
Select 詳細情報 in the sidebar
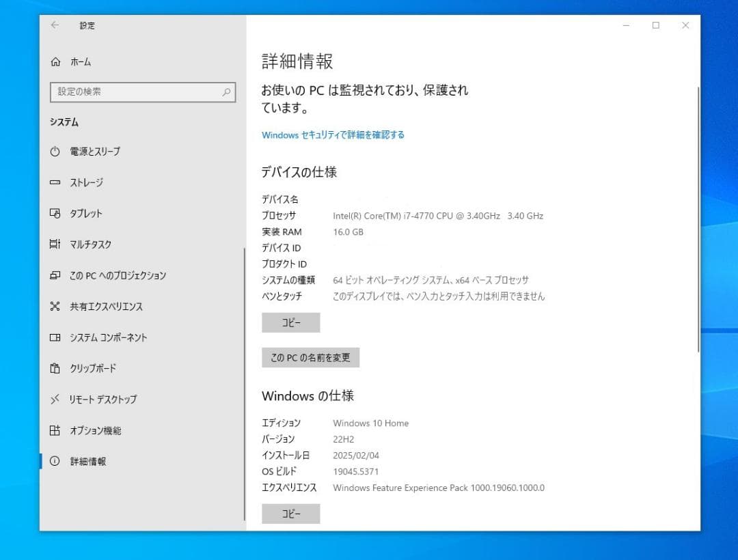coord(89,461)
